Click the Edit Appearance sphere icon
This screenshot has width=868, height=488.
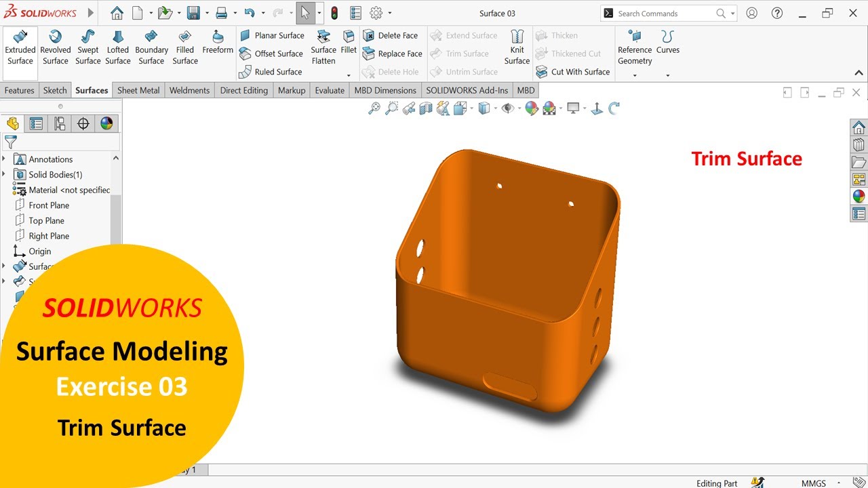(532, 108)
